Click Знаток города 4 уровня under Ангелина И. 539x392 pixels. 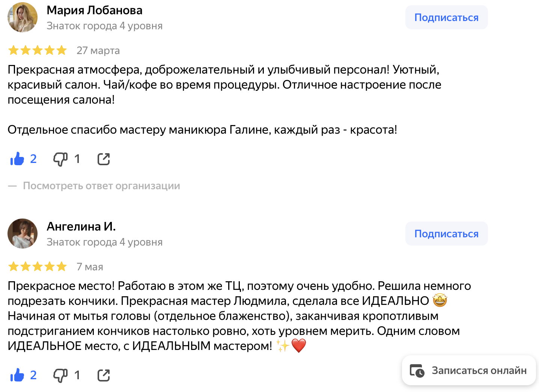104,242
